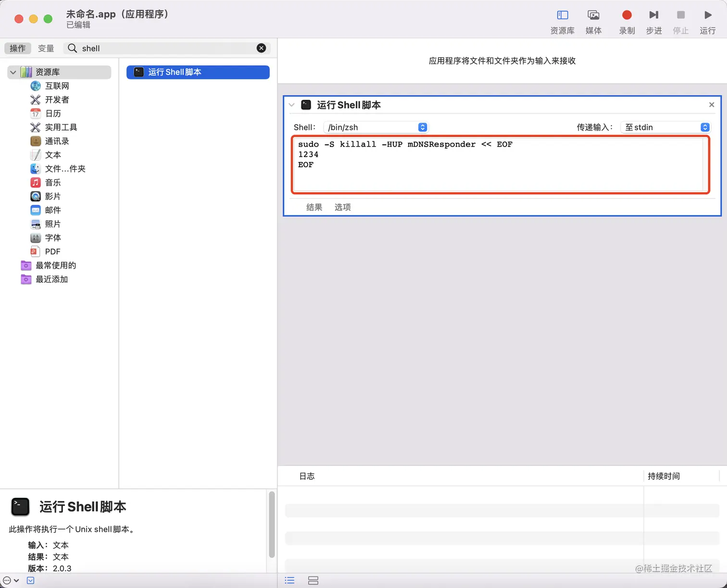
Task: Select the 邮件 mail category icon
Action: tap(36, 210)
